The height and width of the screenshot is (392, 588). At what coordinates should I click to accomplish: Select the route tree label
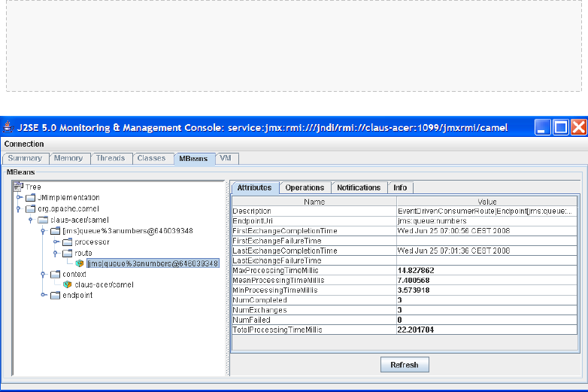(83, 254)
